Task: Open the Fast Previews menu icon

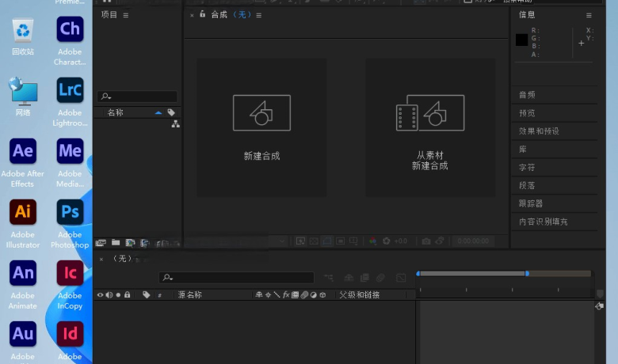Action: point(301,241)
